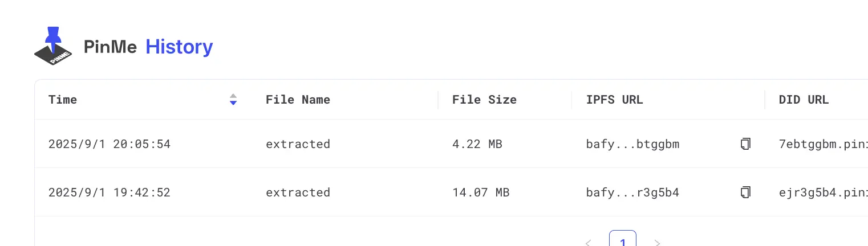The height and width of the screenshot is (246, 868).
Task: Open the bafy...r3g5b4 IPFS link
Action: [632, 192]
